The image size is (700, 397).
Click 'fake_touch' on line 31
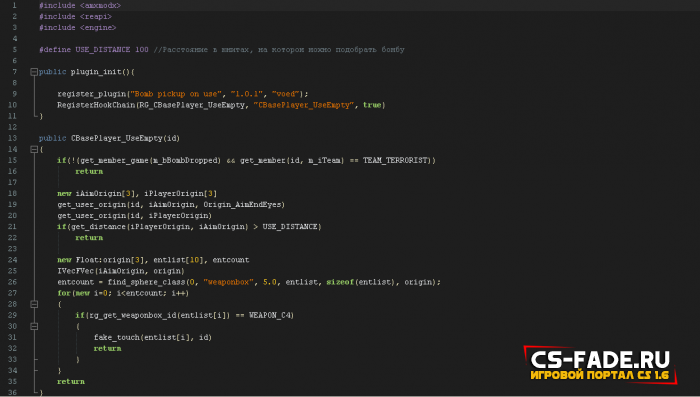tap(117, 338)
